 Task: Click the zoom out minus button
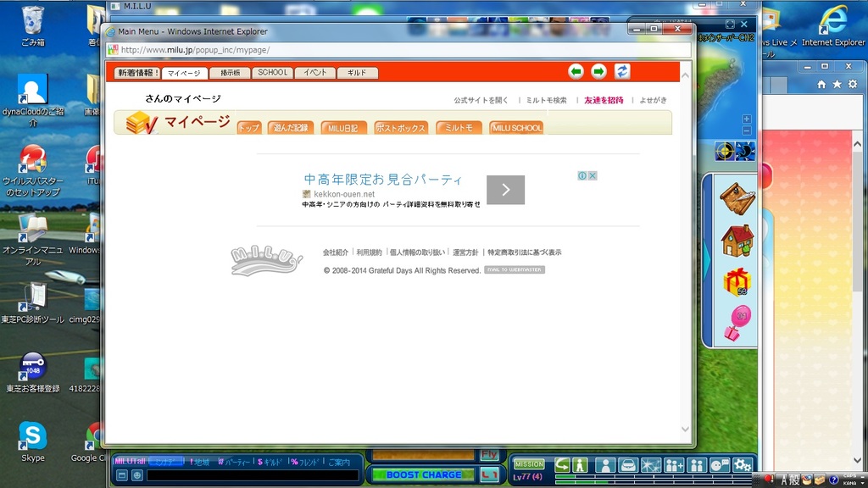(746, 130)
